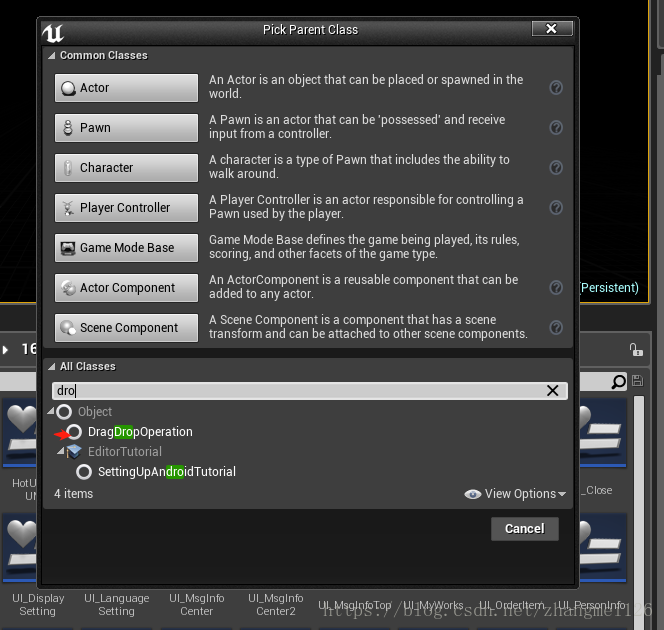Collapse the All Classes section
664x630 pixels.
click(x=52, y=366)
